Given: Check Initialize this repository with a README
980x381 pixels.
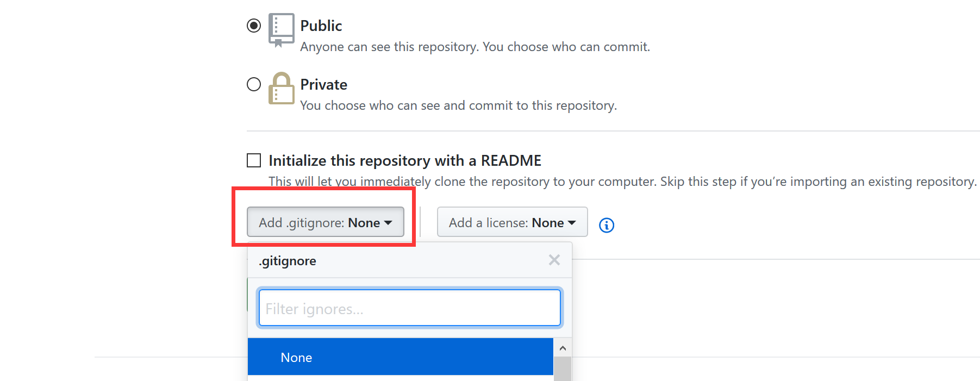Looking at the screenshot, I should [x=254, y=160].
